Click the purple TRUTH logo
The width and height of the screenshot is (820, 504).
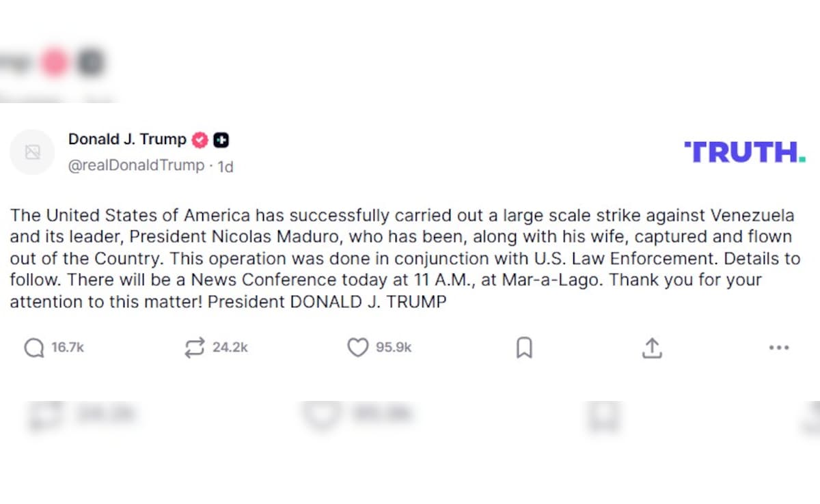[744, 152]
